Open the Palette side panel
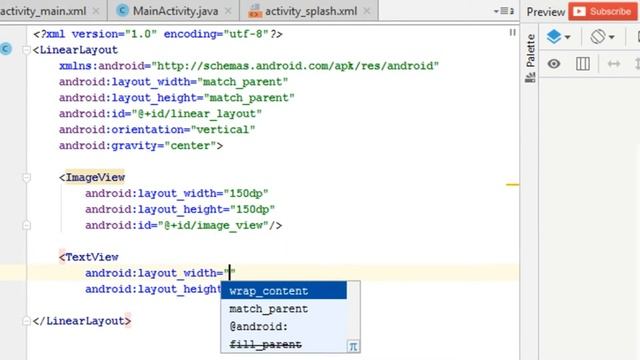The height and width of the screenshot is (360, 640). (530, 51)
